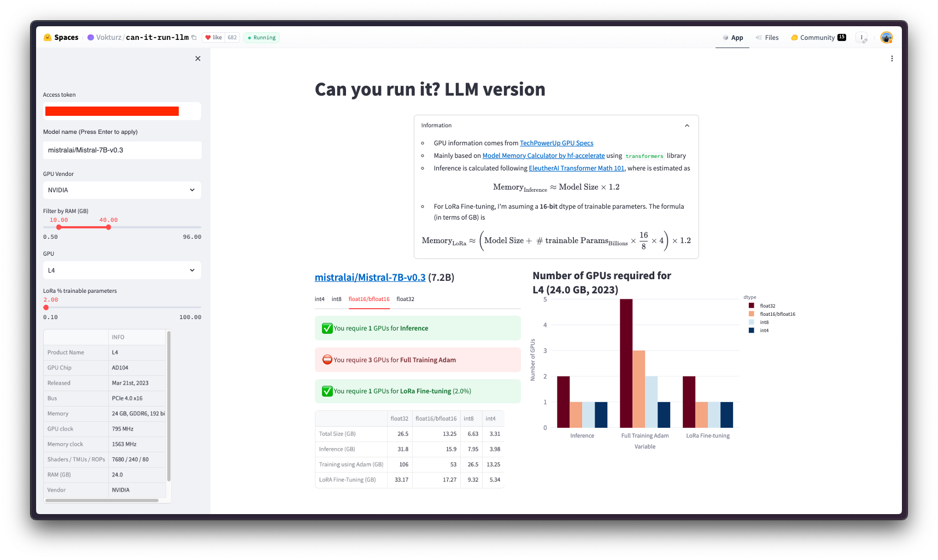Click the tallest float32 Full Training Adam bar
This screenshot has width=938, height=560.
(x=626, y=363)
